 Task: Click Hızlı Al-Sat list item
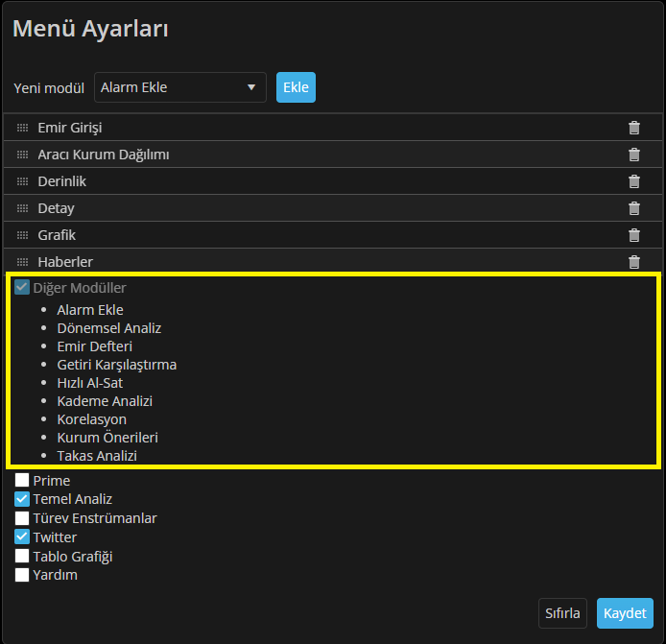pyautogui.click(x=90, y=383)
